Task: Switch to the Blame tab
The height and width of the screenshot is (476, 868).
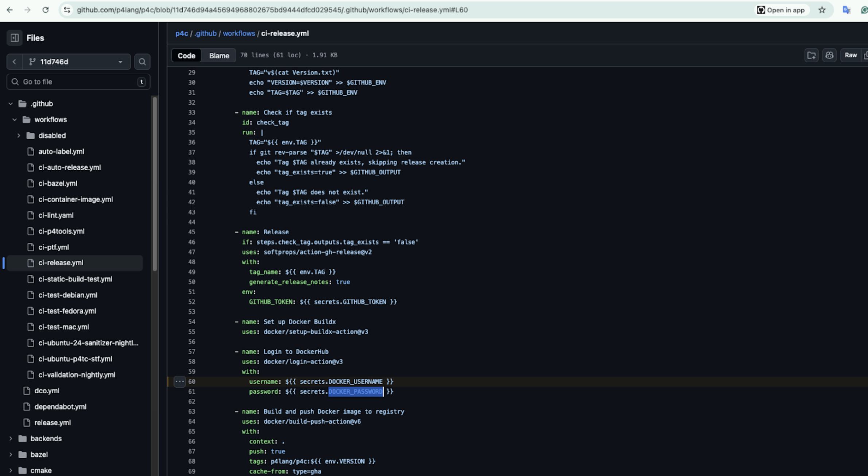Action: coord(219,55)
